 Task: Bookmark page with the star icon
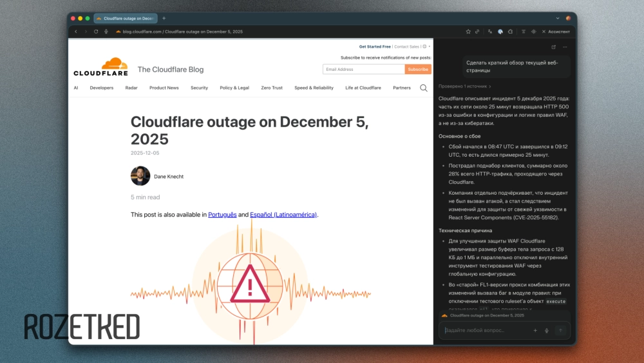(468, 31)
